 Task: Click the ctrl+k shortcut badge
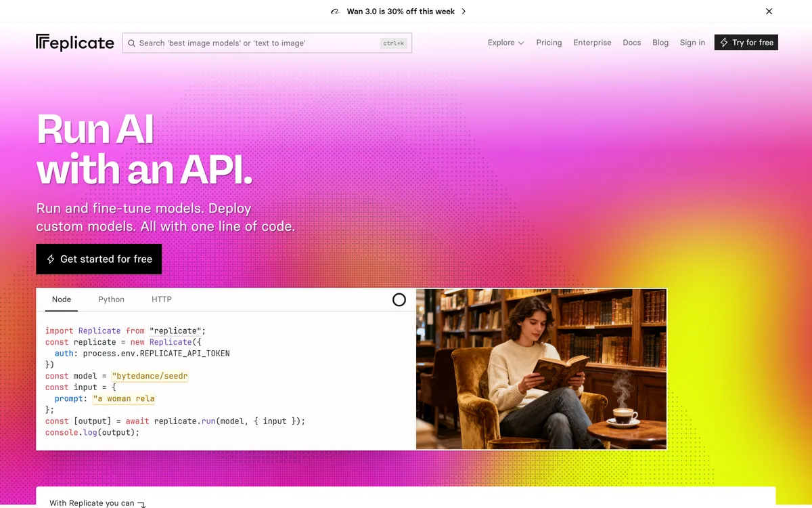(393, 43)
